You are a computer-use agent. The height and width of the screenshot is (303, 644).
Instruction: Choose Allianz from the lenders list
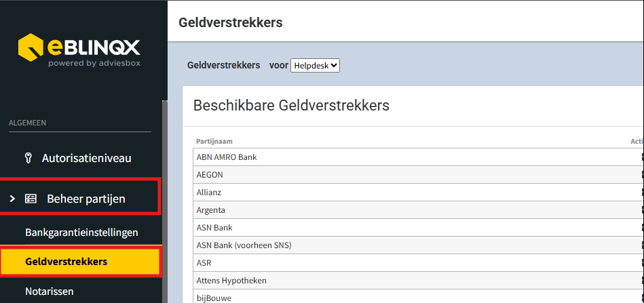(x=210, y=193)
